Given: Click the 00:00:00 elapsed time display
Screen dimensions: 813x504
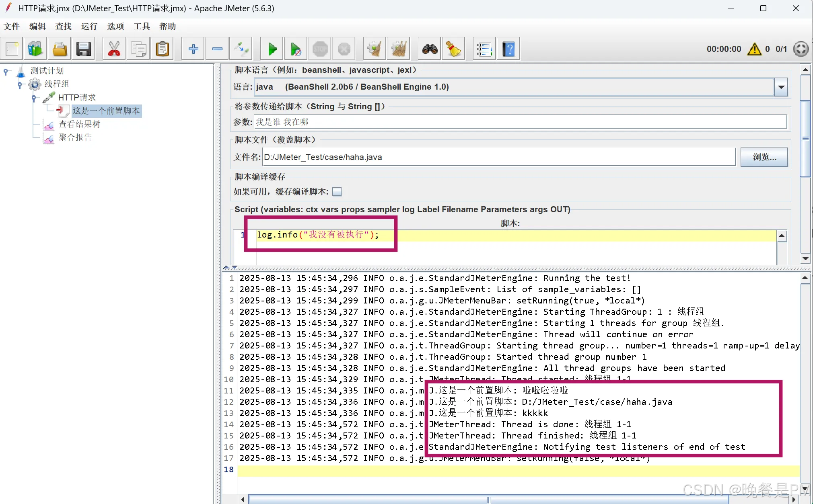Looking at the screenshot, I should (x=724, y=49).
